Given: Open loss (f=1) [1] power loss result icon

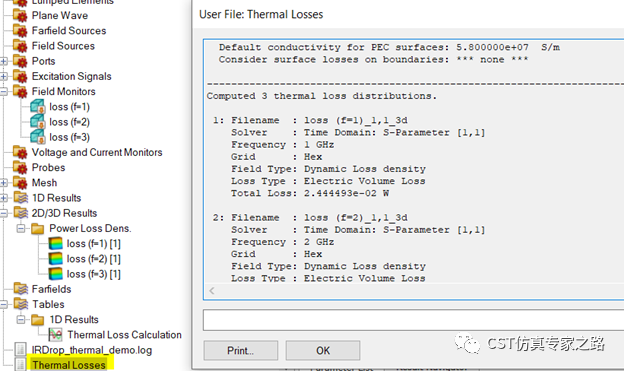Looking at the screenshot, I should (x=55, y=244).
